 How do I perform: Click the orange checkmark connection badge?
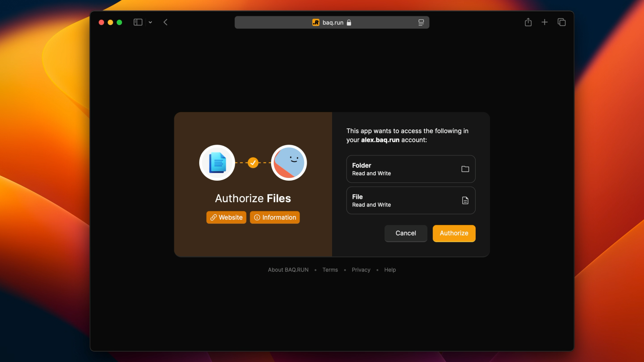coord(253,163)
